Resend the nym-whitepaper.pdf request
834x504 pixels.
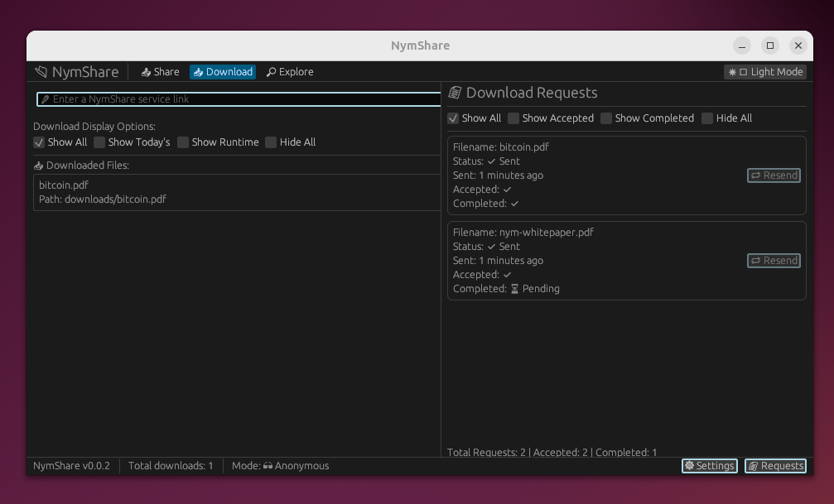(x=774, y=261)
